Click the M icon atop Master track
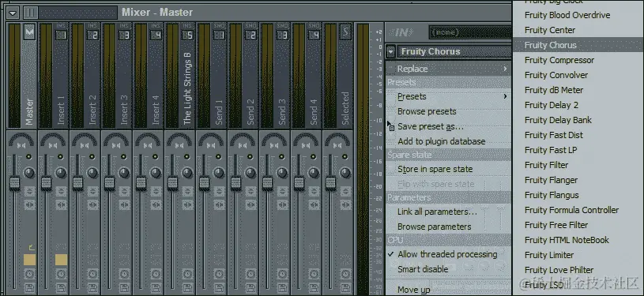 coord(29,32)
